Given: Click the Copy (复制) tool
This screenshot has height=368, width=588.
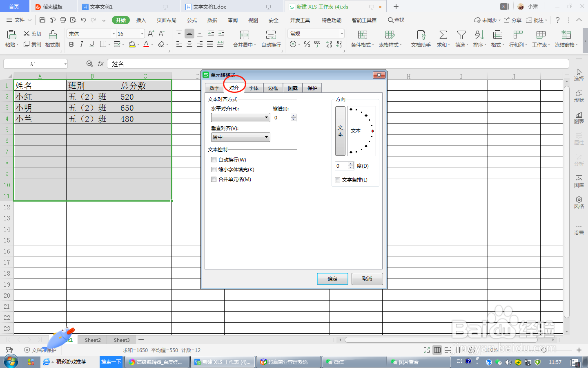Looking at the screenshot, I should click(32, 44).
